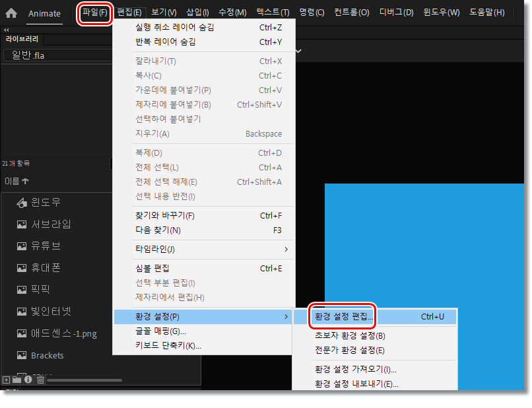This screenshot has height=408, width=532.
Task: Open the 윈도우(W) menu
Action: click(442, 13)
